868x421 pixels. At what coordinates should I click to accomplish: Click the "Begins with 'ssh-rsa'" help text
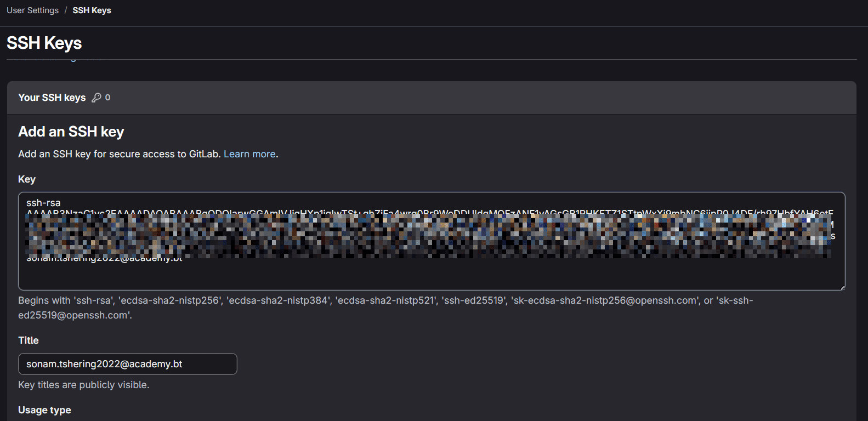click(x=385, y=308)
